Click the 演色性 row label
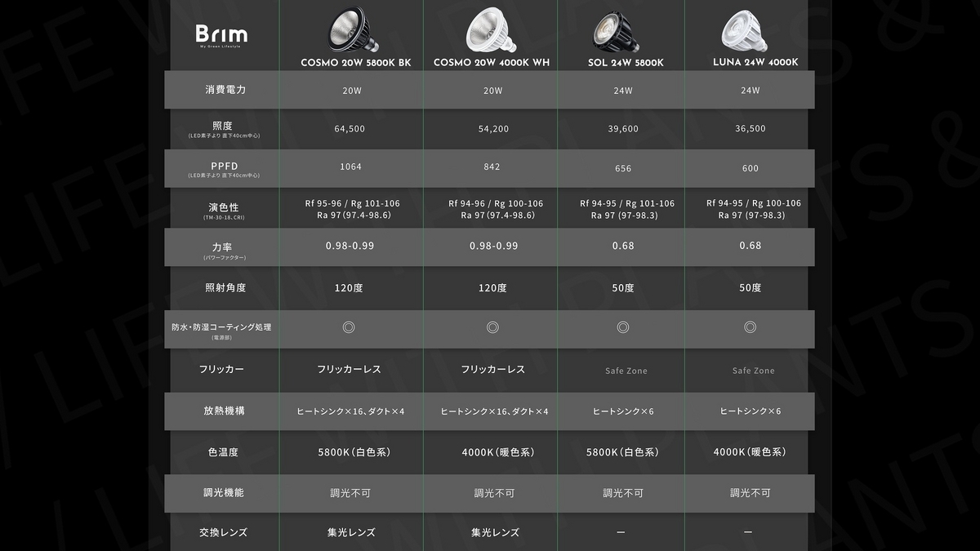Image resolution: width=980 pixels, height=551 pixels. coord(224,207)
